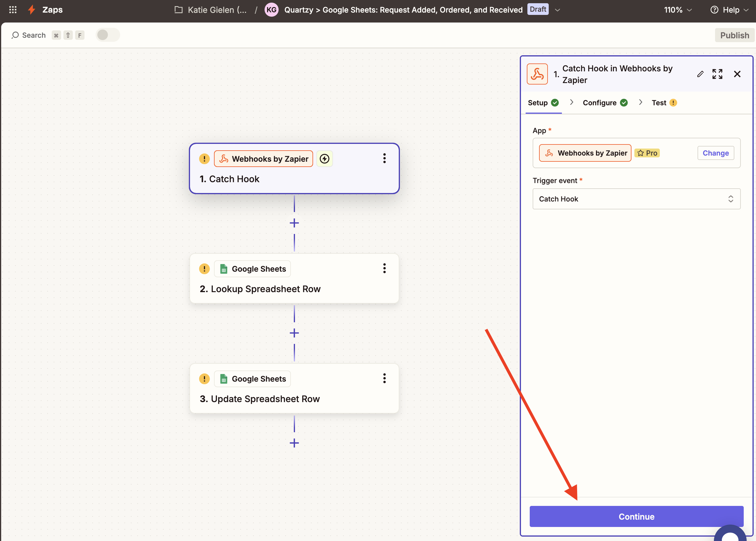The width and height of the screenshot is (756, 541).
Task: Click the Zaps label in header
Action: [52, 10]
